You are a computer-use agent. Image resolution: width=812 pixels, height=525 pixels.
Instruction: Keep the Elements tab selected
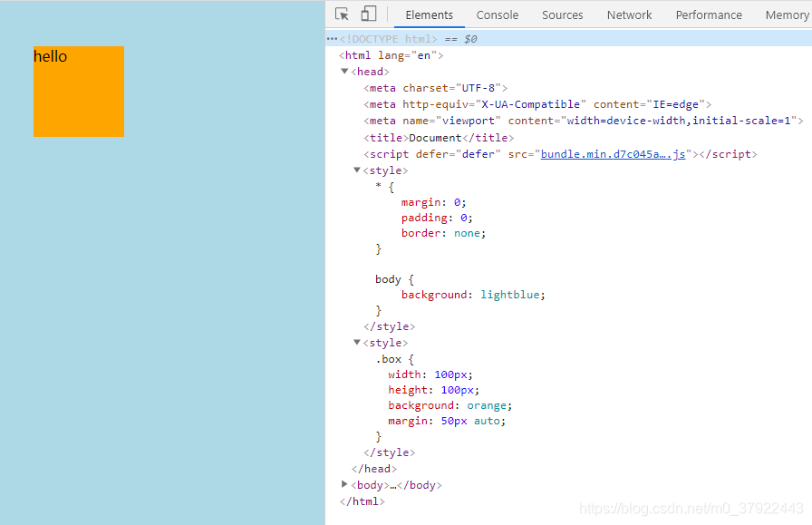[x=429, y=15]
